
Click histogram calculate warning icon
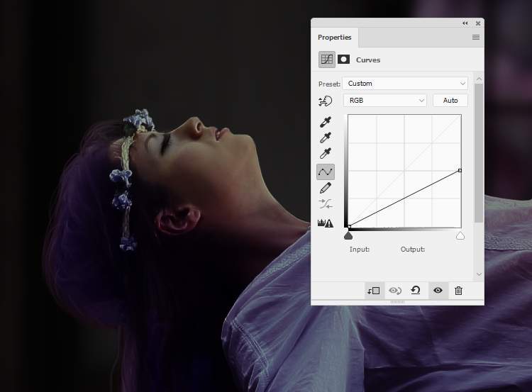[326, 223]
